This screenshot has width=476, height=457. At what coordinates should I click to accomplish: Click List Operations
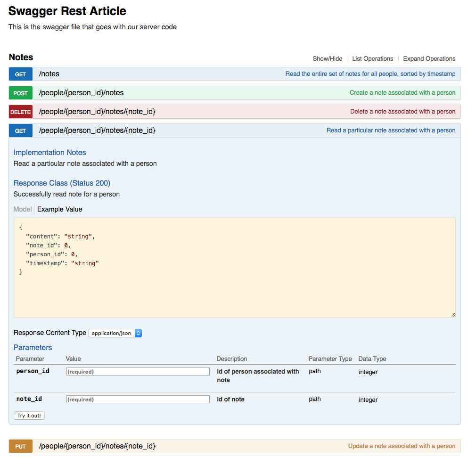(x=372, y=59)
